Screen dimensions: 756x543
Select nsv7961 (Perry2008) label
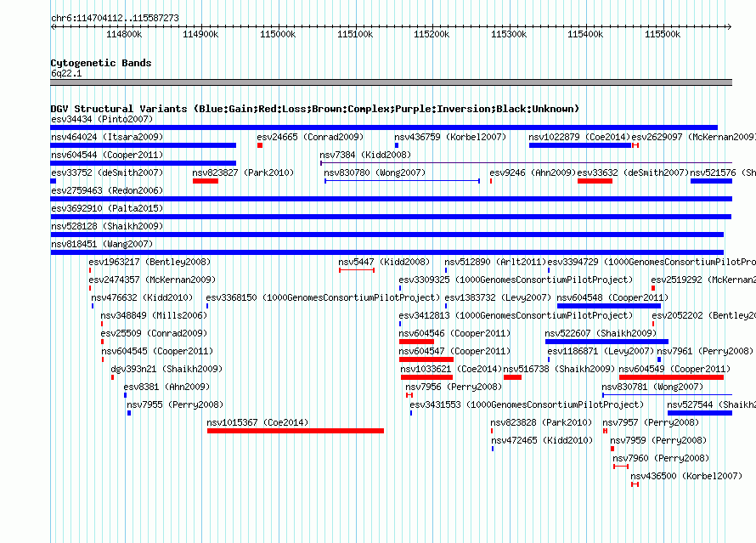(704, 351)
